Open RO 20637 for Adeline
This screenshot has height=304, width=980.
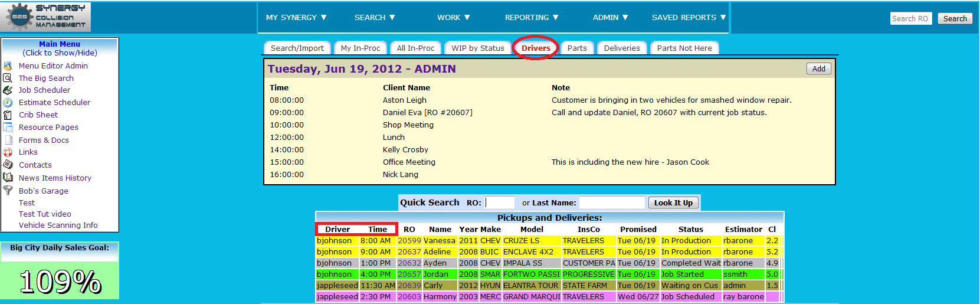[x=409, y=252]
